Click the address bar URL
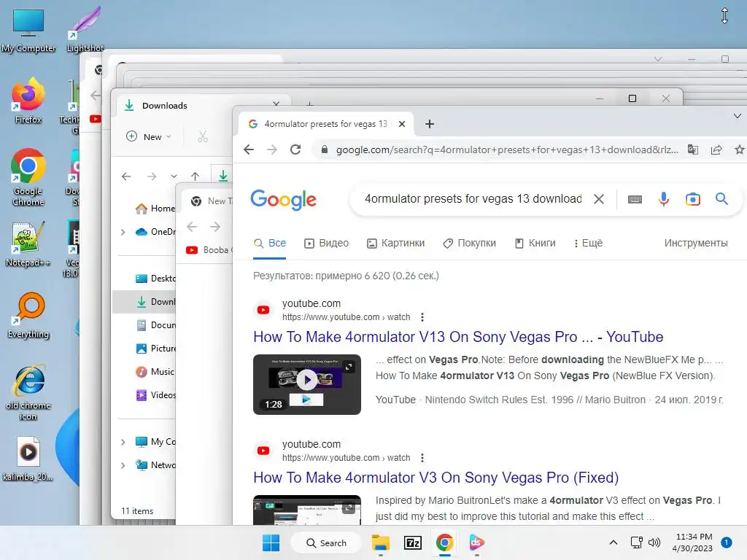 (x=507, y=149)
